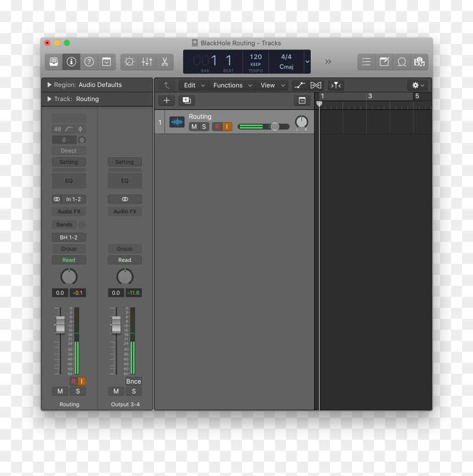Click the Routing track pan knob in header
This screenshot has height=476, width=473.
pos(301,121)
